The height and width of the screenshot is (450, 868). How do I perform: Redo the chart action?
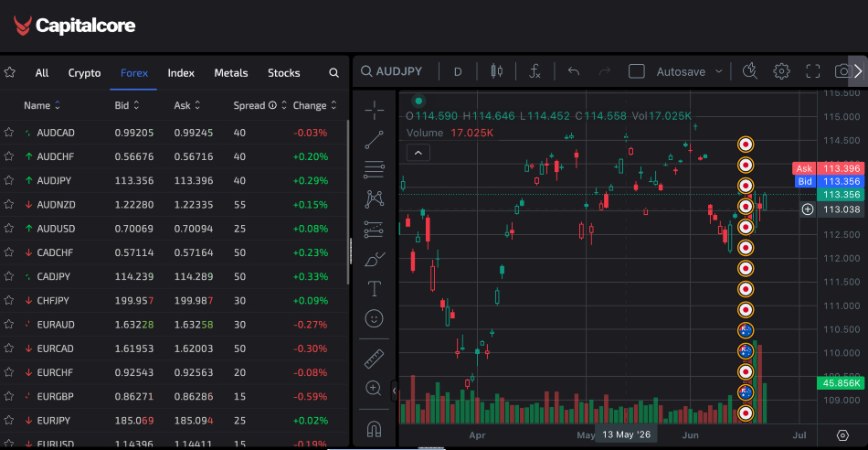[x=605, y=71]
